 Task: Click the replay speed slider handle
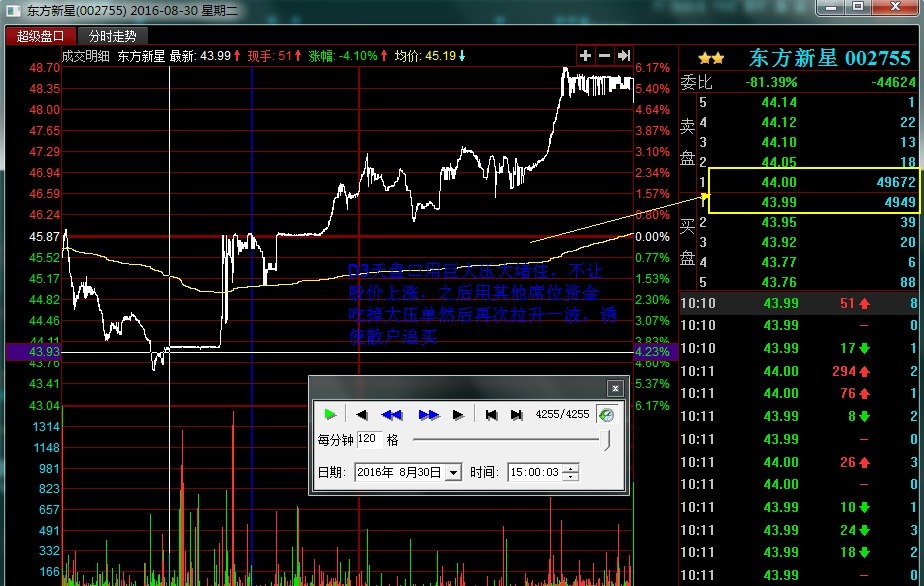pos(606,439)
